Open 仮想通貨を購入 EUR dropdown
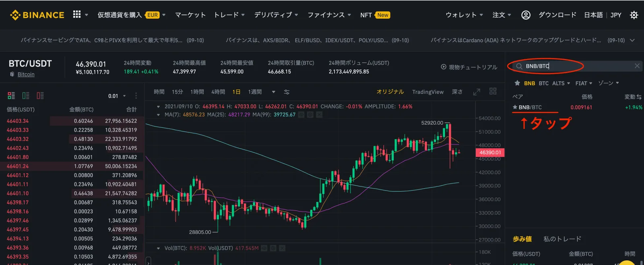The height and width of the screenshot is (265, 644). click(132, 15)
